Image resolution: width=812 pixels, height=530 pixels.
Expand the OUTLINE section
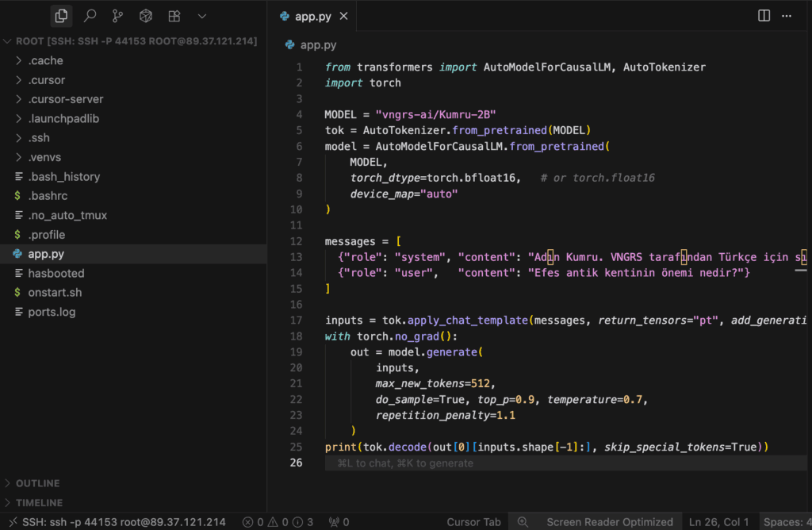point(37,483)
